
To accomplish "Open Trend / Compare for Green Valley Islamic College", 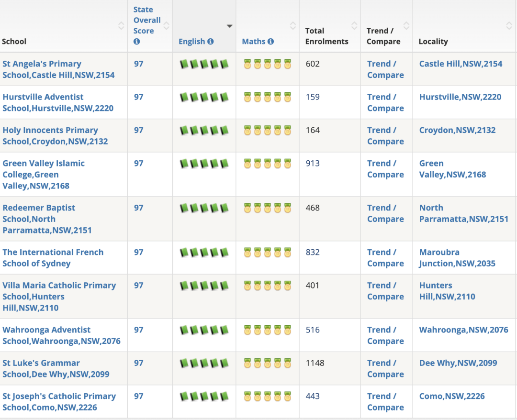I will point(385,169).
